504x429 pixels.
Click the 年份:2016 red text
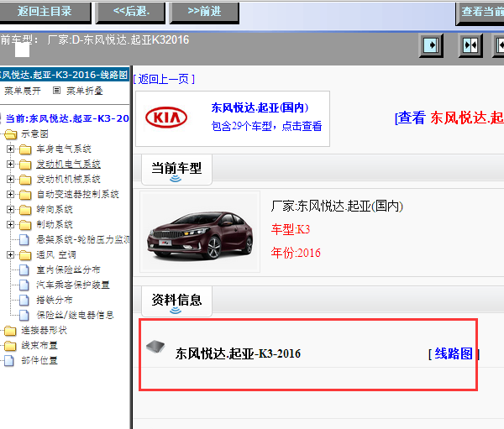[x=296, y=253]
